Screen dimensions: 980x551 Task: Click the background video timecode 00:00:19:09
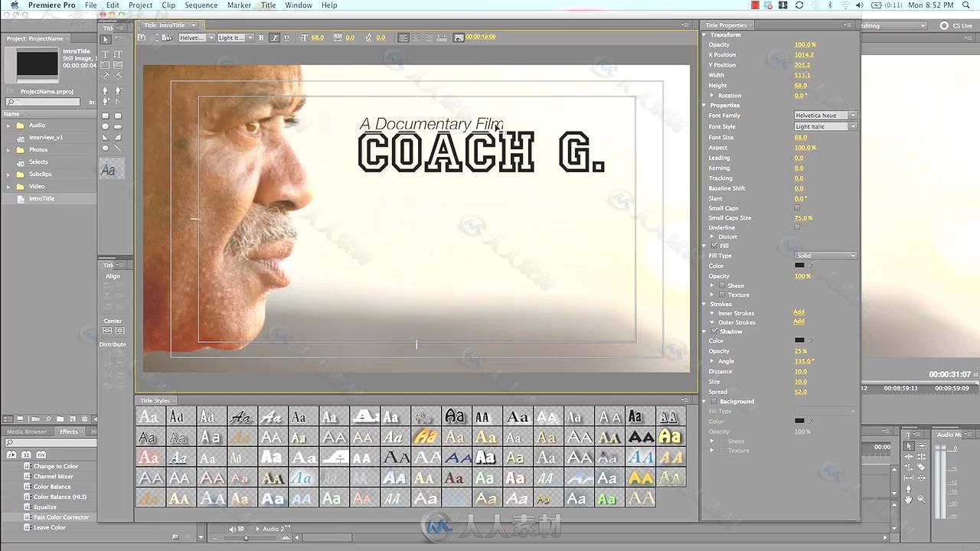click(x=480, y=37)
